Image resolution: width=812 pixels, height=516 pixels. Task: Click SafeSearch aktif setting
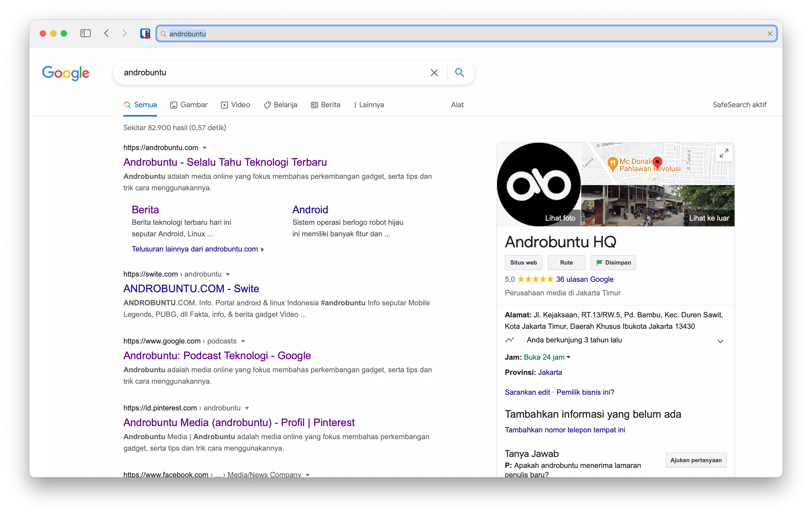coord(740,105)
